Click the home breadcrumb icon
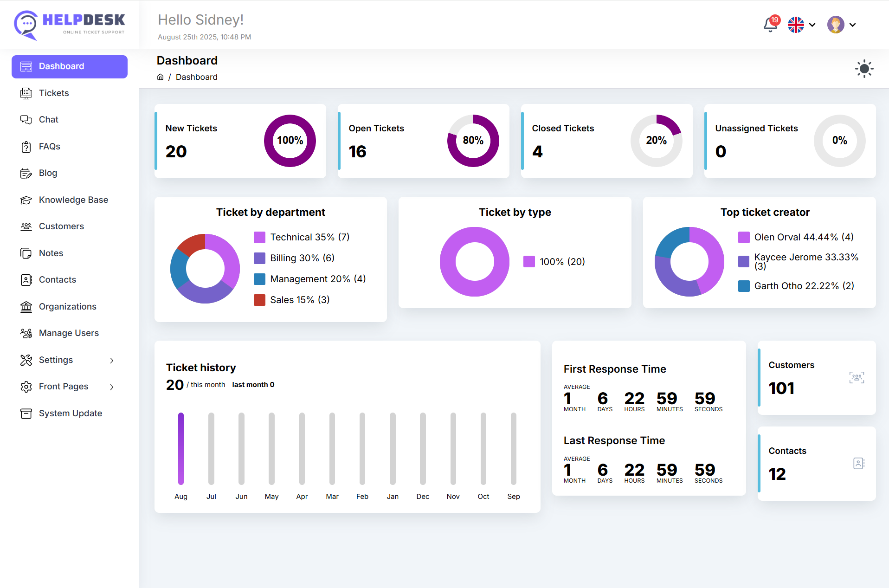This screenshot has height=588, width=889. pyautogui.click(x=160, y=77)
